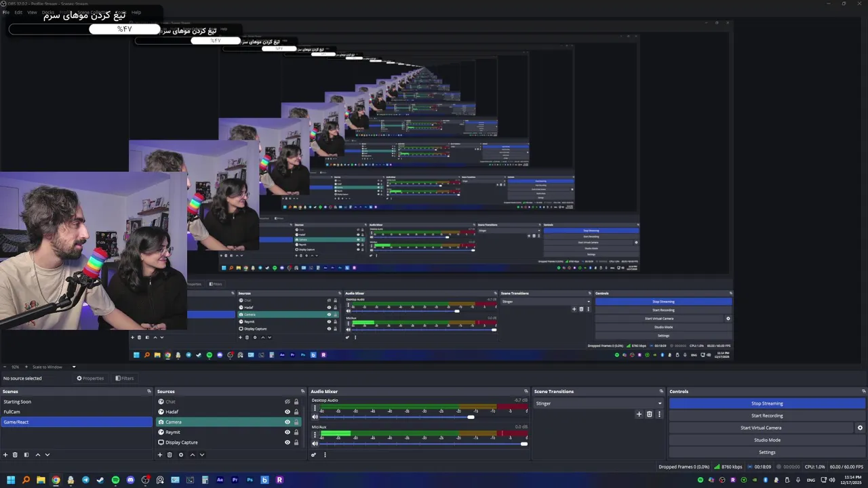
Task: Add a new scene with the plus icon
Action: pyautogui.click(x=5, y=455)
